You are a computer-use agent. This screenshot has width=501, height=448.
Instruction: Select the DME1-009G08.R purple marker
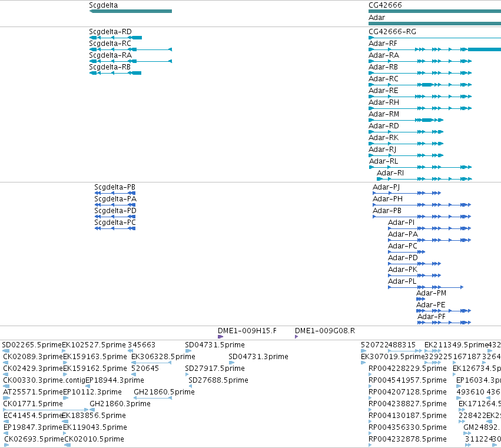pos(297,337)
